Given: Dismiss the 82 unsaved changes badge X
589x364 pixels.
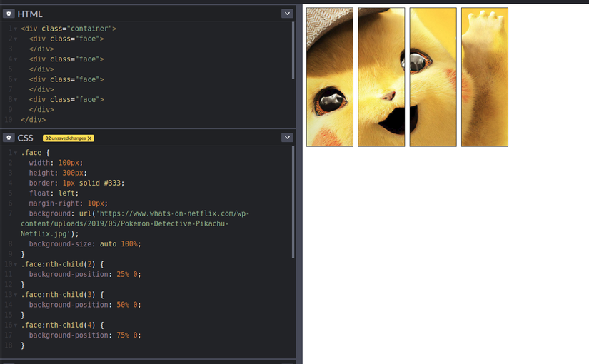Looking at the screenshot, I should click(x=89, y=138).
